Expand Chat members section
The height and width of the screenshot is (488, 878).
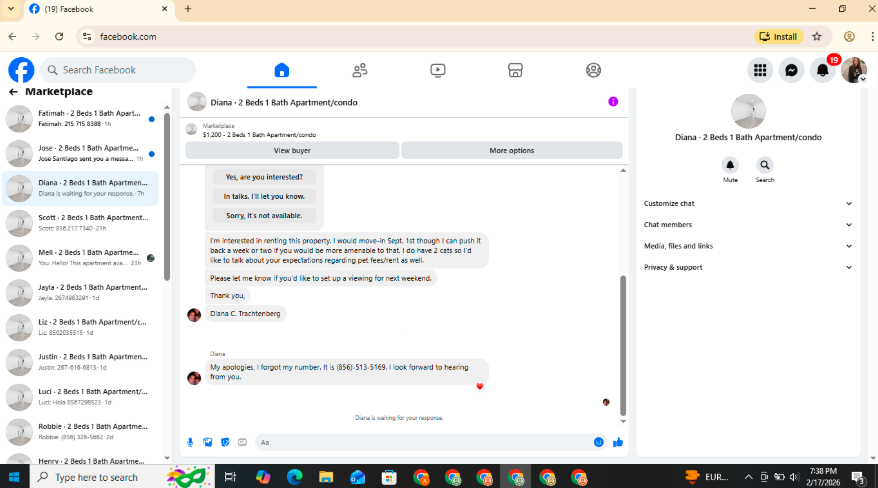tap(748, 225)
